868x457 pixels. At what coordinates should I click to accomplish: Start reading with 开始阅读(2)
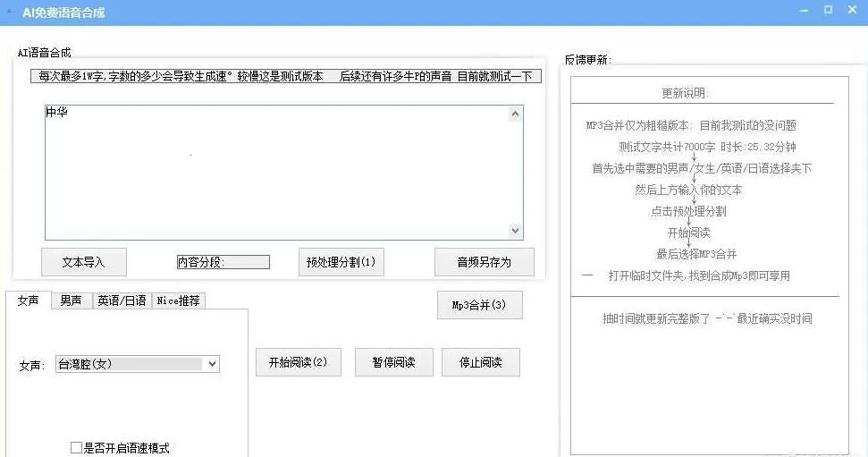298,362
